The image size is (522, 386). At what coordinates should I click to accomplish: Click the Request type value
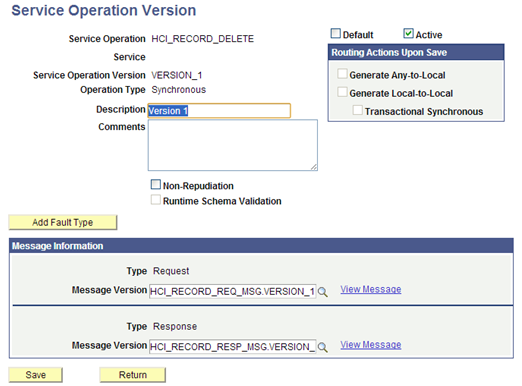pyautogui.click(x=171, y=271)
